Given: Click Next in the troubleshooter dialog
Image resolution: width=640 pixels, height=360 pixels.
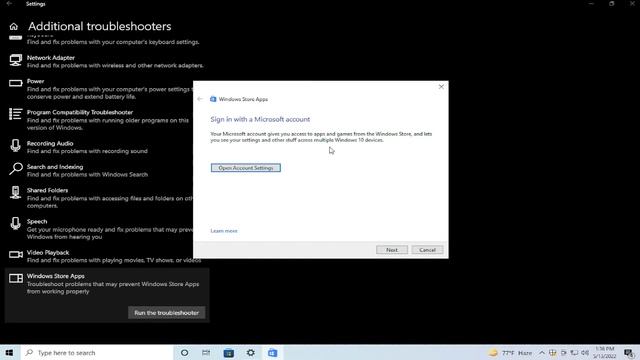Looking at the screenshot, I should 392,250.
